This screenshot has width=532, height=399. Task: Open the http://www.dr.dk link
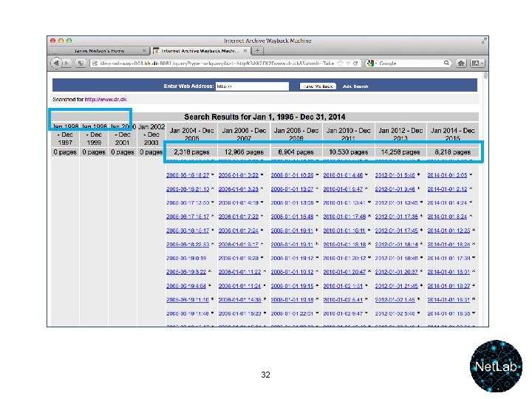tap(106, 100)
